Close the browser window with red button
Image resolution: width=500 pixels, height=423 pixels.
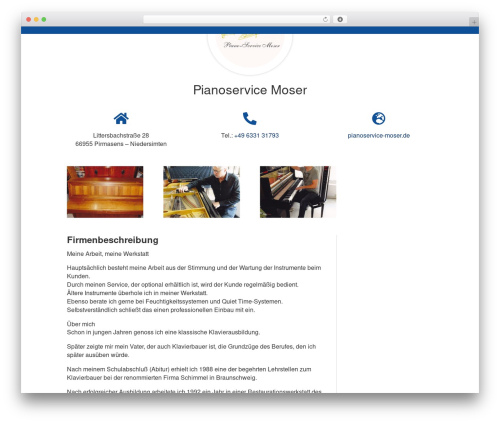[29, 19]
